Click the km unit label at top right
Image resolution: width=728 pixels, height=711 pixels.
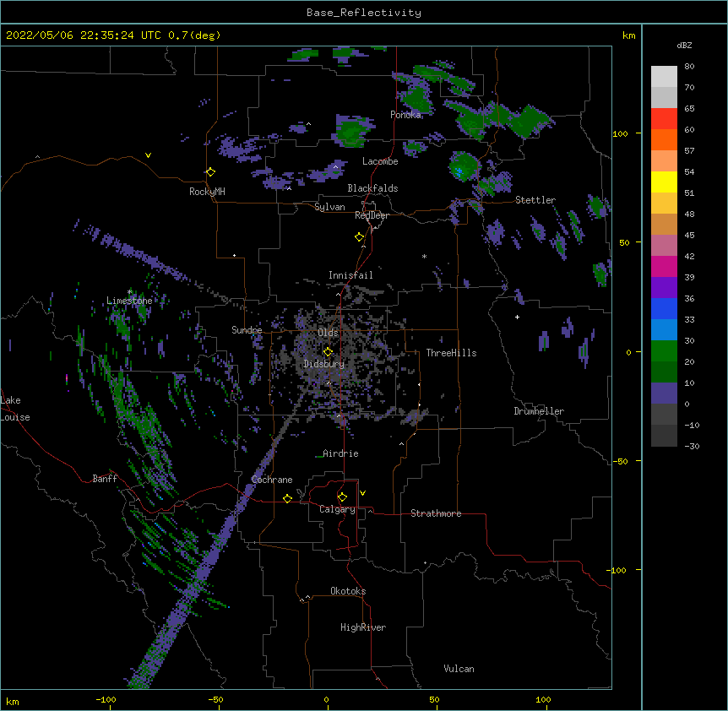pos(628,35)
